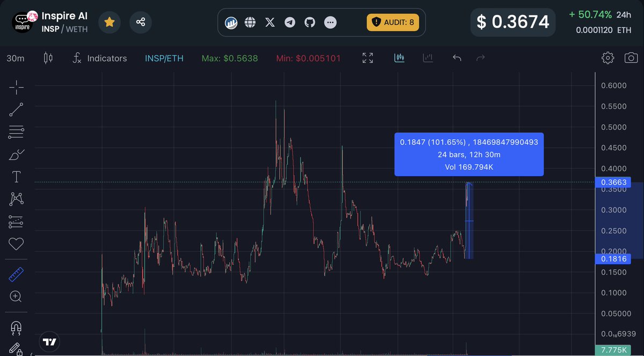Change the 30m timeframe interval
The height and width of the screenshot is (356, 644).
coord(15,58)
